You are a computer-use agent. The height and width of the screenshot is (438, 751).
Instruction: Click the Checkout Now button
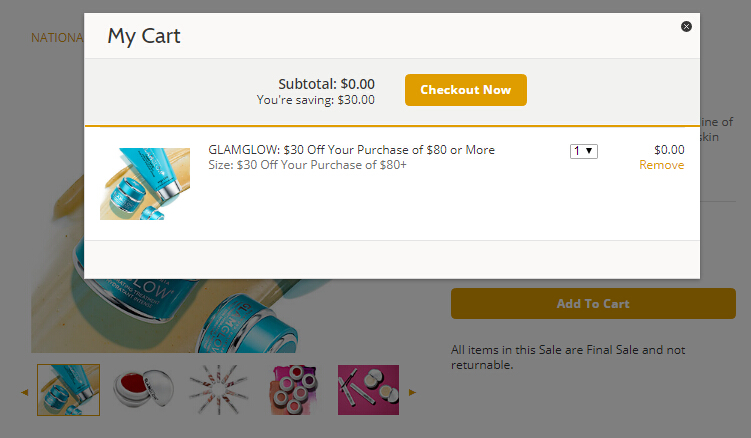[x=465, y=90]
